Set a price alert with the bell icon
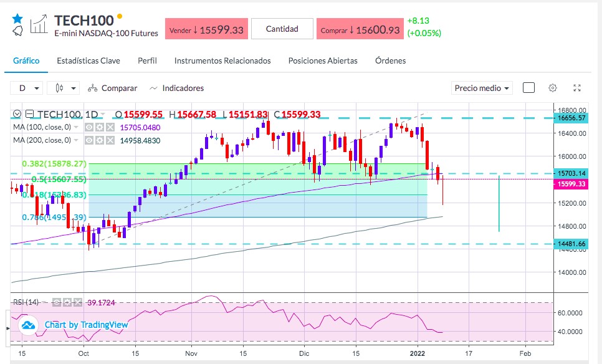Viewport: 602px width, 364px height. 17,31
